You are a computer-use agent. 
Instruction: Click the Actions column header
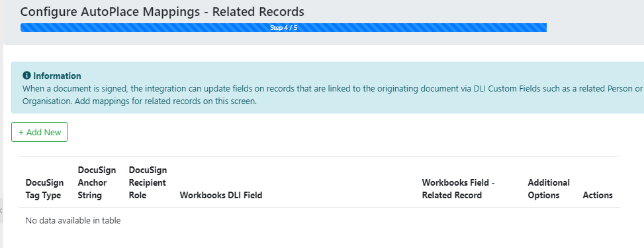(598, 196)
